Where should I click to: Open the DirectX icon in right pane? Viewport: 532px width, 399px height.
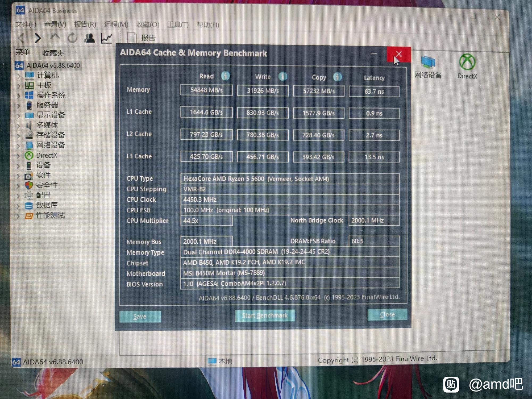(467, 66)
